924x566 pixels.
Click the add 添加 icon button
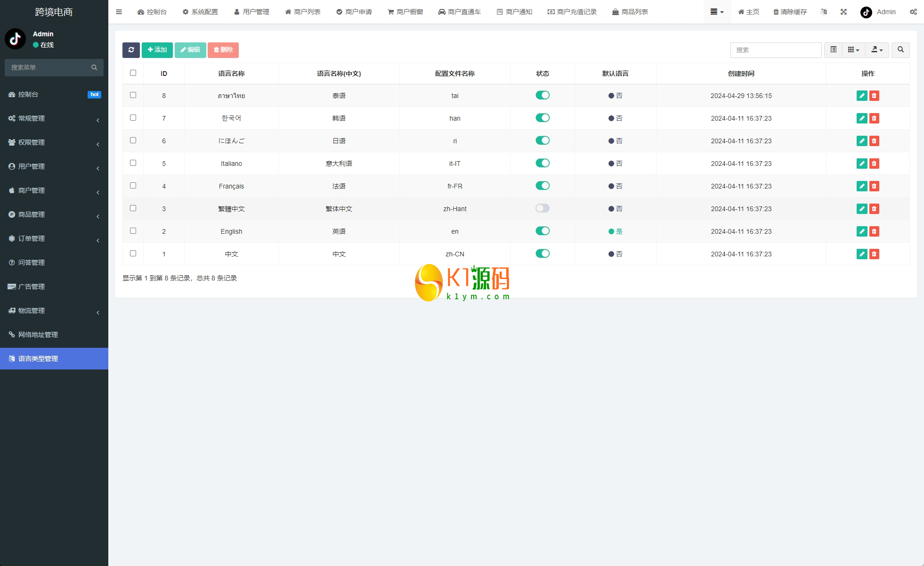point(157,49)
